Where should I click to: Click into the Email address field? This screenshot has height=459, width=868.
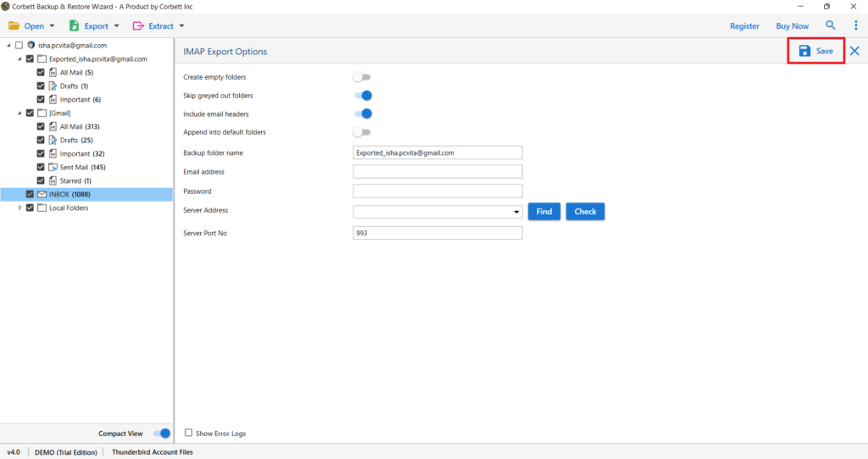(437, 172)
